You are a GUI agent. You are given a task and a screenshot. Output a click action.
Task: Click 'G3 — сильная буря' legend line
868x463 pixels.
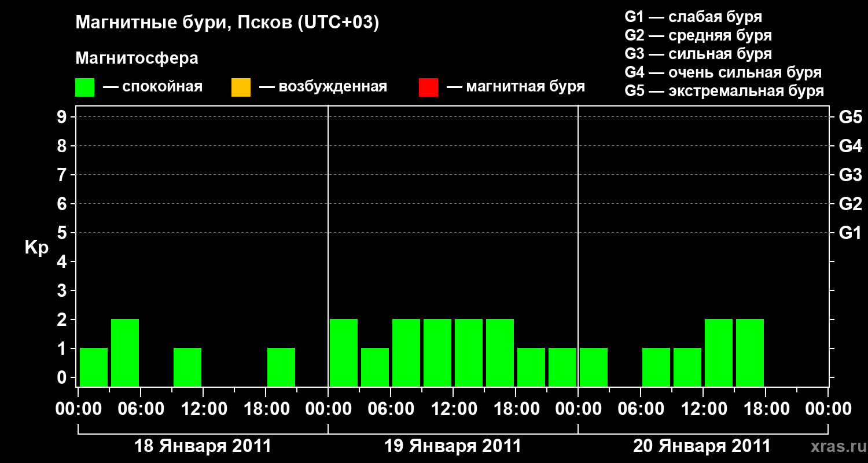pos(698,54)
